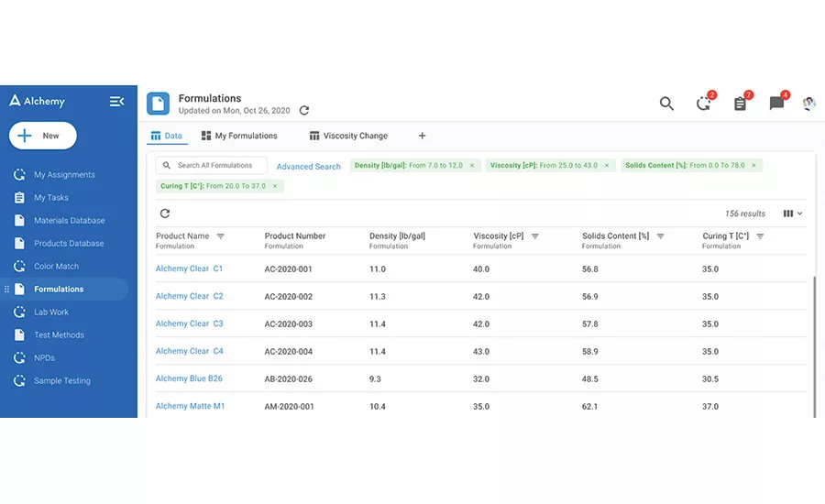Viewport: 825px width, 504px height.
Task: Open Solids Content column filter
Action: (x=660, y=236)
